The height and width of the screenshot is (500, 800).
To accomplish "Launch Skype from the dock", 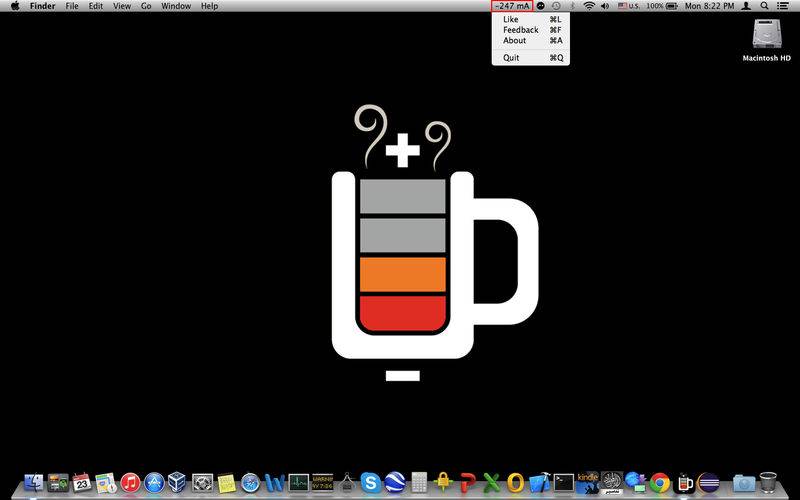I will pos(370,482).
